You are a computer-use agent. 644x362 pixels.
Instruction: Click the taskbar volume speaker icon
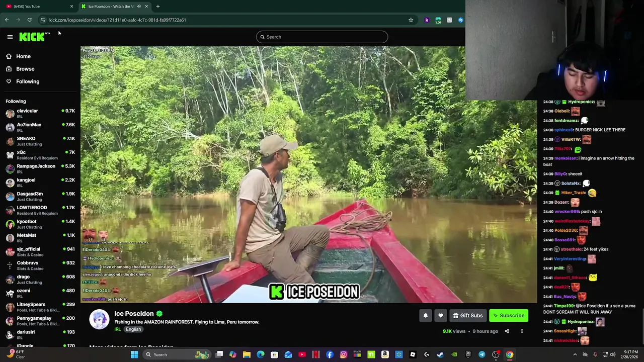coord(613,354)
